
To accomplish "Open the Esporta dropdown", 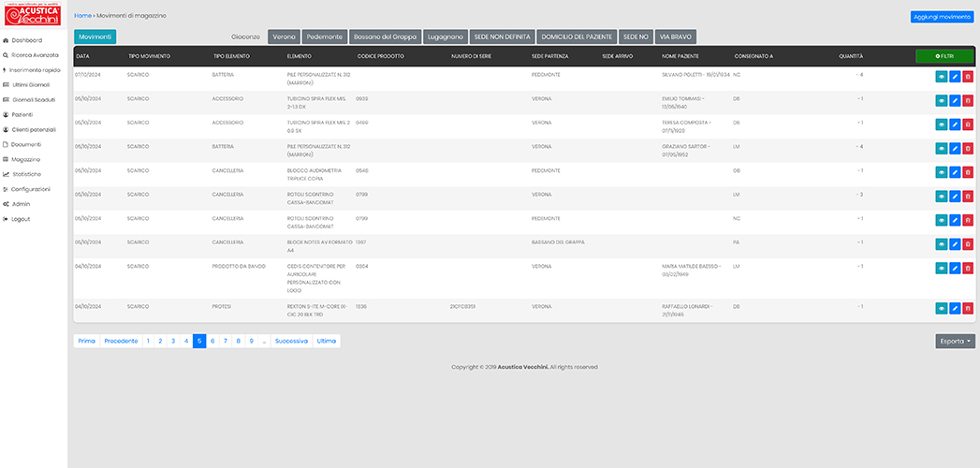I will tap(955, 342).
